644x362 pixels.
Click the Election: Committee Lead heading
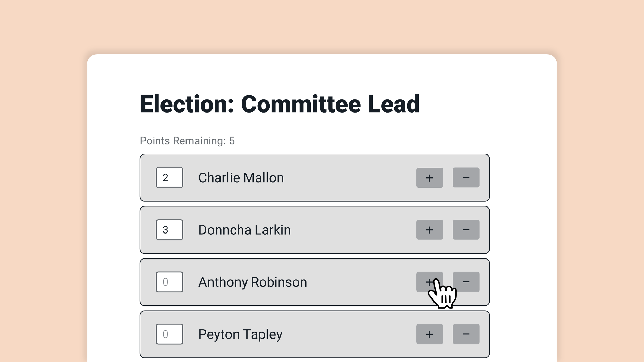click(280, 104)
